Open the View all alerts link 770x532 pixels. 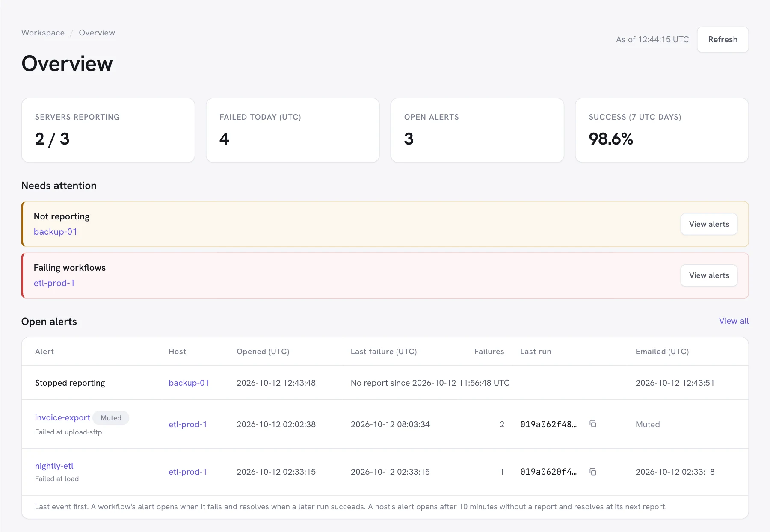pos(734,321)
